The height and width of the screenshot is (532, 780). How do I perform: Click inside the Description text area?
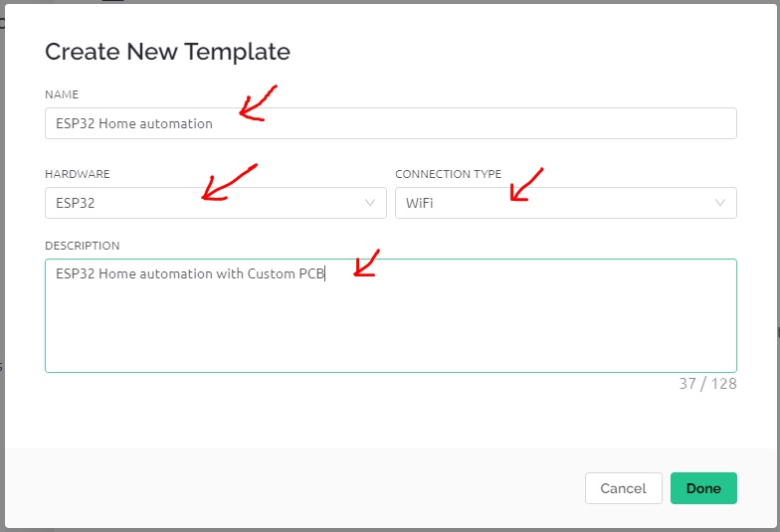coord(390,315)
